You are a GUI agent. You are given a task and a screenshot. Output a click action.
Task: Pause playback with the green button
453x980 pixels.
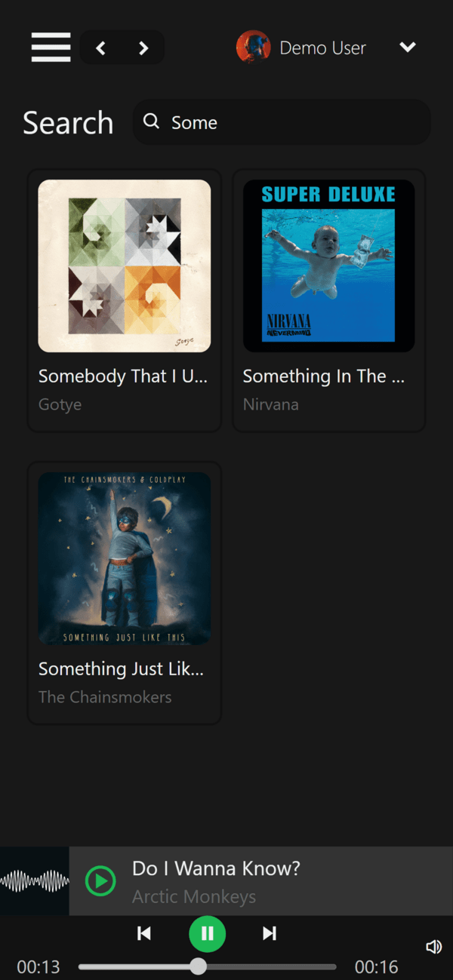(x=207, y=934)
